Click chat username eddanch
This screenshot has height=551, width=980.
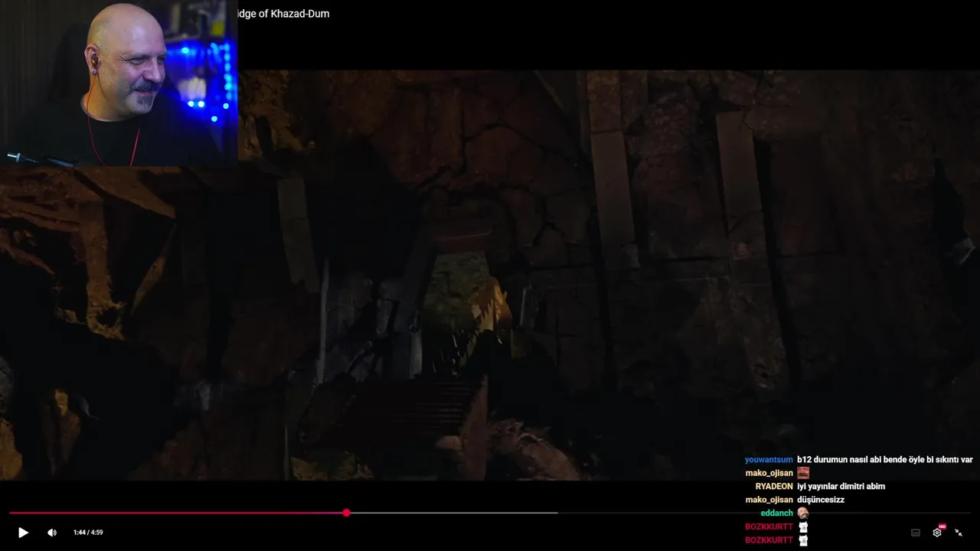coord(777,514)
